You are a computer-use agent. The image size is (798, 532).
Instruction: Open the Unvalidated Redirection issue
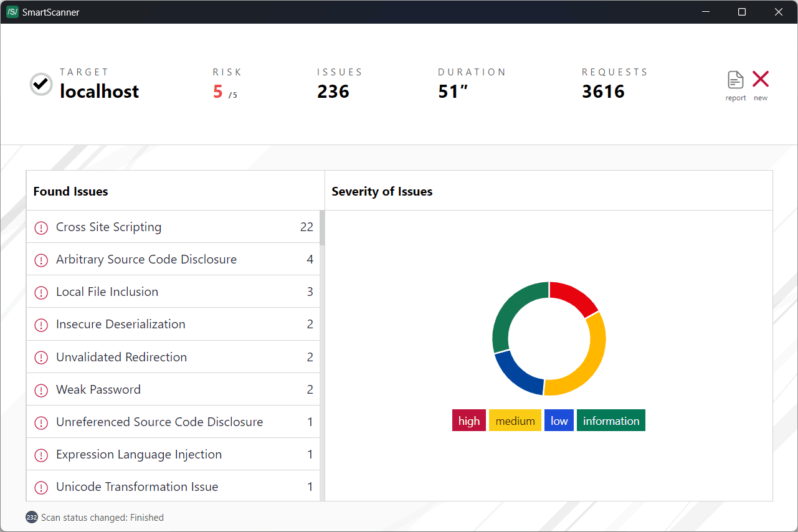(x=121, y=357)
